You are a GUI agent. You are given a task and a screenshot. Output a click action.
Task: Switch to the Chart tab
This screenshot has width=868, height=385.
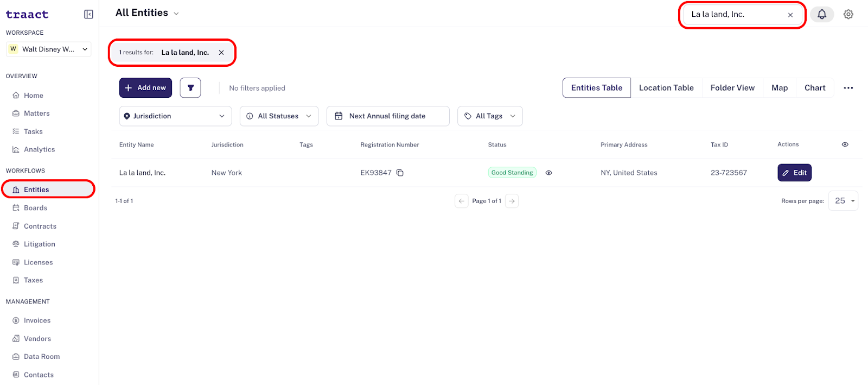pyautogui.click(x=815, y=88)
